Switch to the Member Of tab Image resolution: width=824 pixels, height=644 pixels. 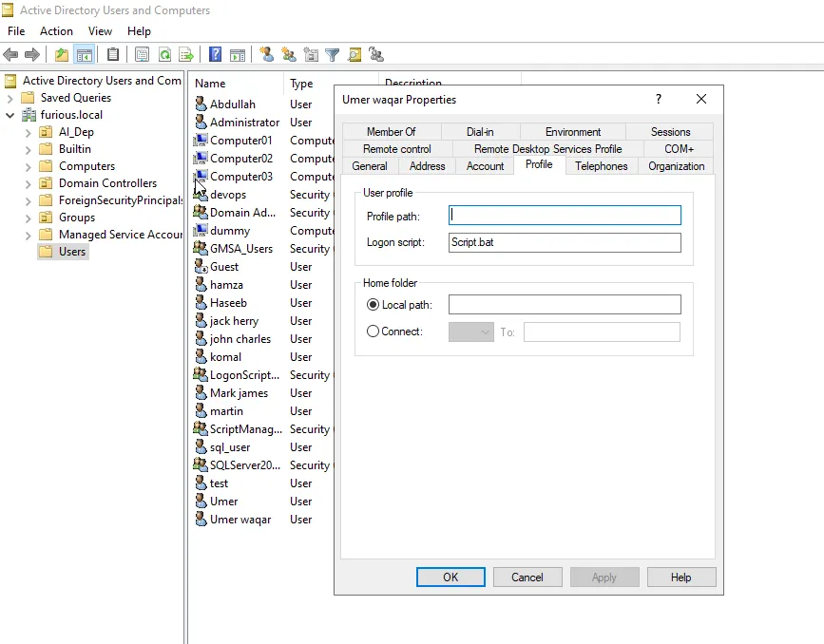pyautogui.click(x=391, y=132)
